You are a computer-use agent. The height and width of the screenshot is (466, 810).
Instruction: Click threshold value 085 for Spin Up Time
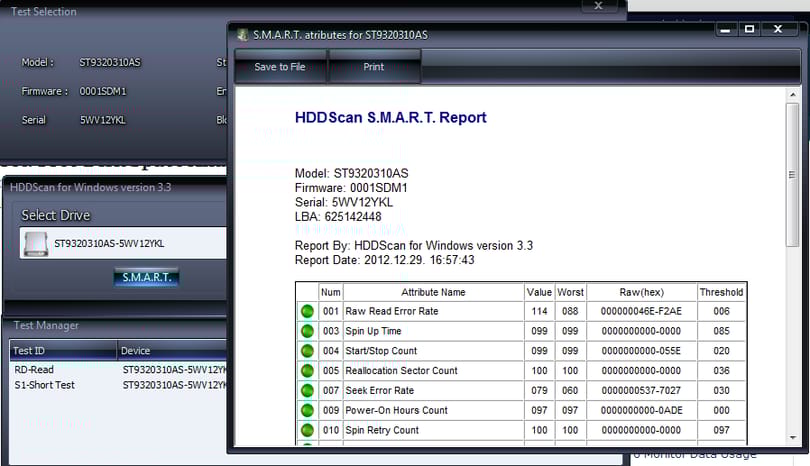[721, 331]
